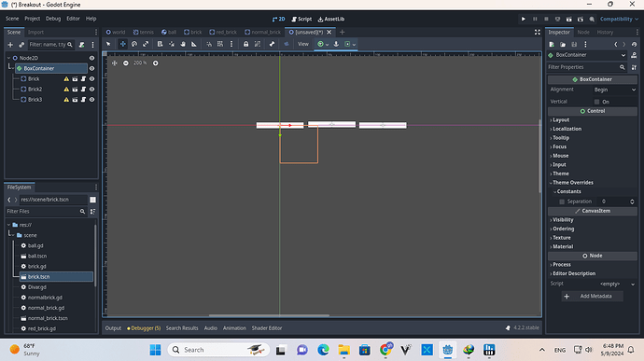
Task: Open the Debugger (5) panel
Action: pos(144,328)
